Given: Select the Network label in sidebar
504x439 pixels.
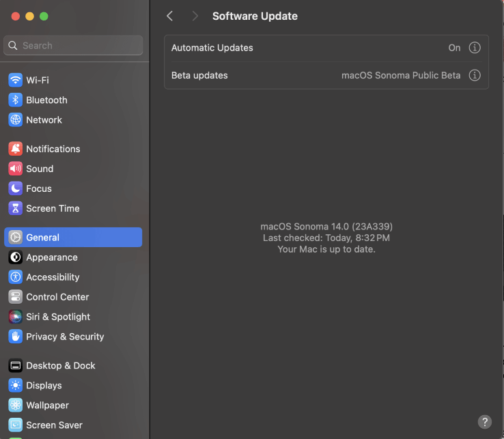Looking at the screenshot, I should [x=44, y=120].
